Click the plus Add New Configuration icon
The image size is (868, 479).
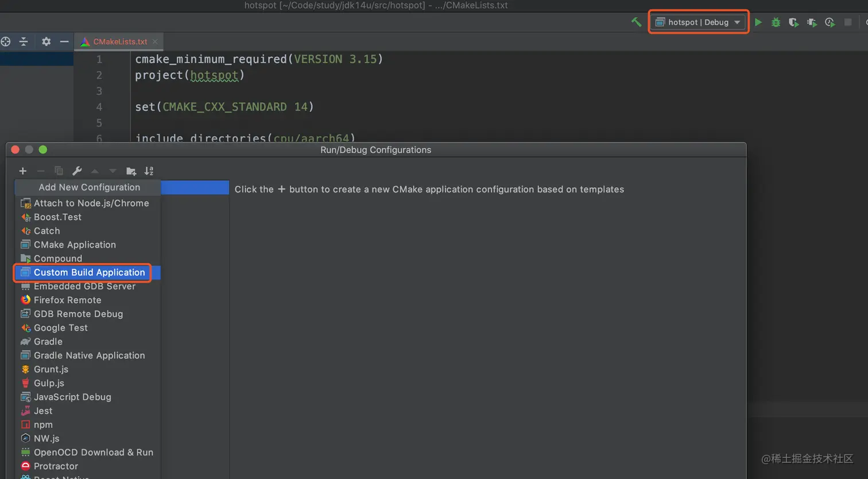coord(23,171)
